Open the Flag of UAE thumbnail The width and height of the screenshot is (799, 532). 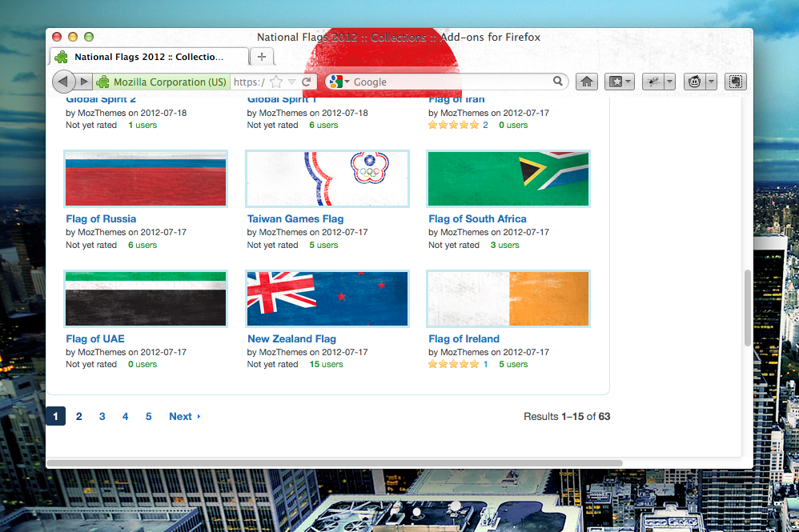146,299
